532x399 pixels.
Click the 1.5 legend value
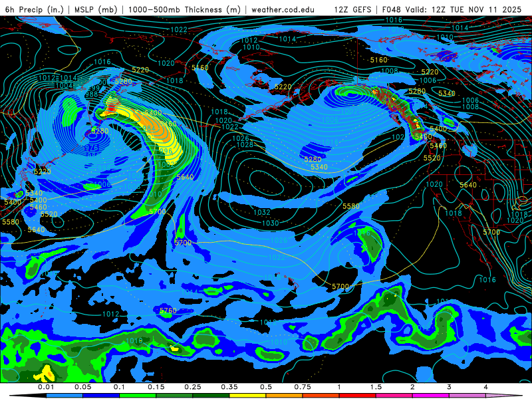click(x=376, y=387)
